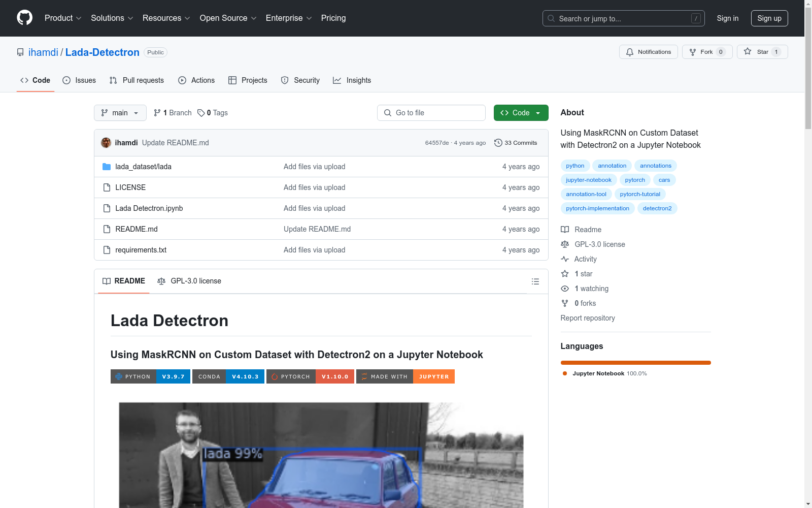Click the eye icon beside 1 watching
Viewport: 812px width, 508px height.
[x=565, y=289]
